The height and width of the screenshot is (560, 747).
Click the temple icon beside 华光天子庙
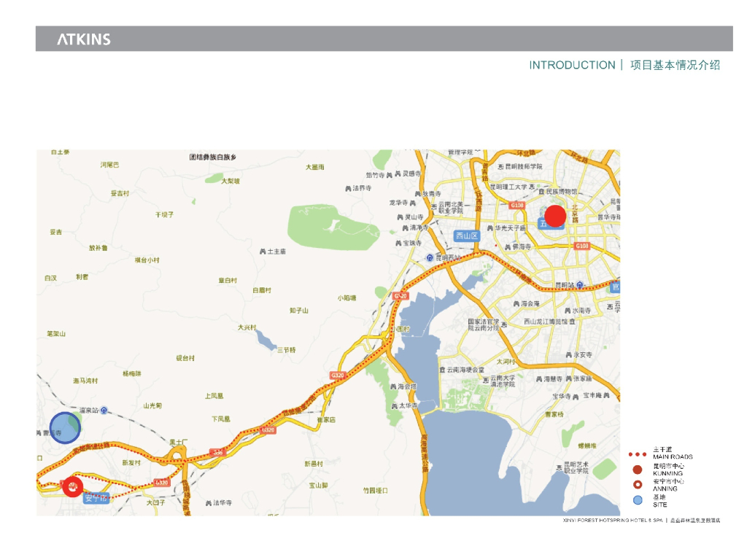(x=490, y=228)
